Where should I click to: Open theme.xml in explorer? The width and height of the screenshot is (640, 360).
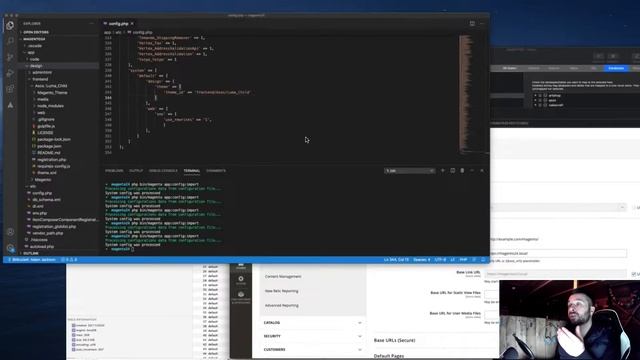(x=47, y=173)
